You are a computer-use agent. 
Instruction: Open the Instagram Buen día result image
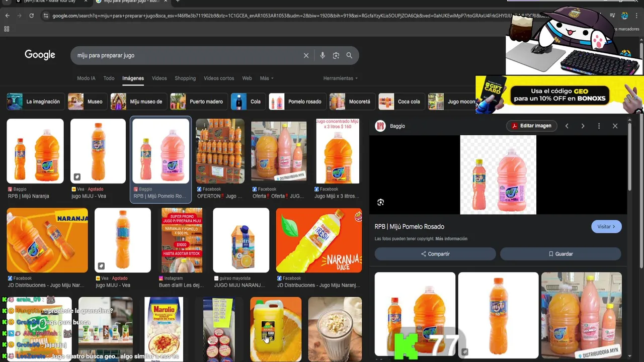click(x=182, y=240)
